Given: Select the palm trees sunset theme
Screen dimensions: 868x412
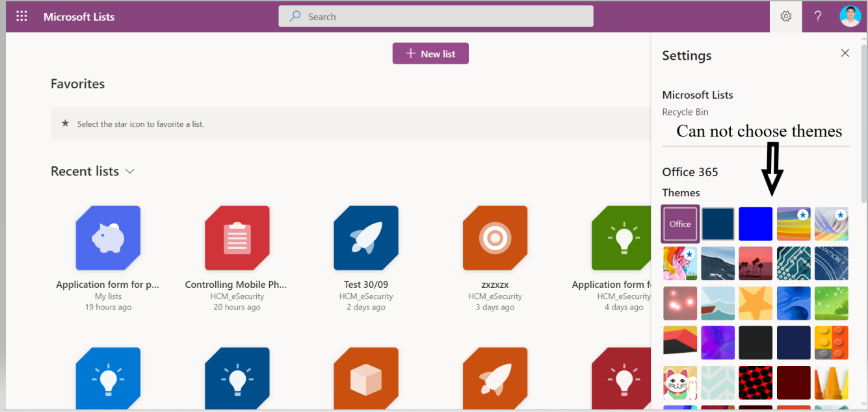Looking at the screenshot, I should (x=756, y=263).
